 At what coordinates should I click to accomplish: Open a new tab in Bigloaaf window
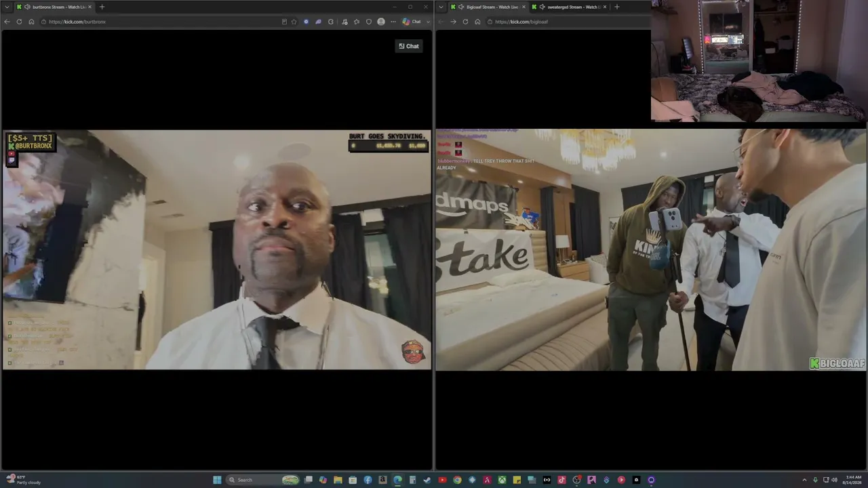[x=616, y=7]
